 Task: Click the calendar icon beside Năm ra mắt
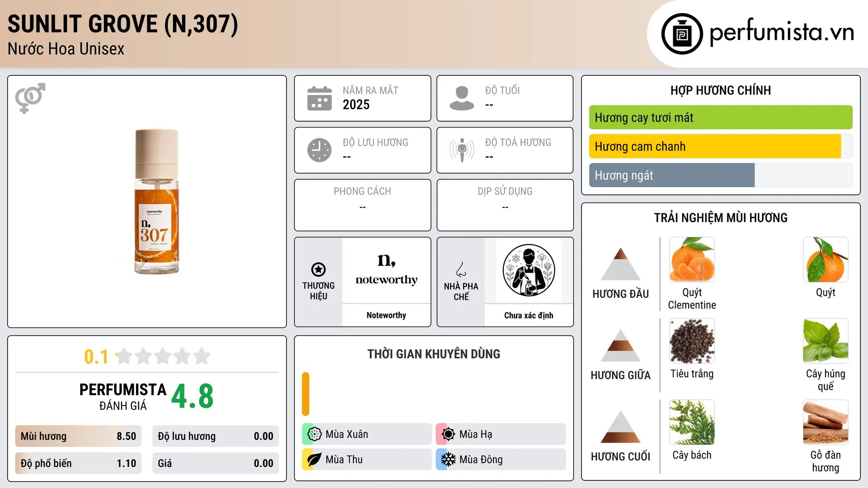pos(320,98)
